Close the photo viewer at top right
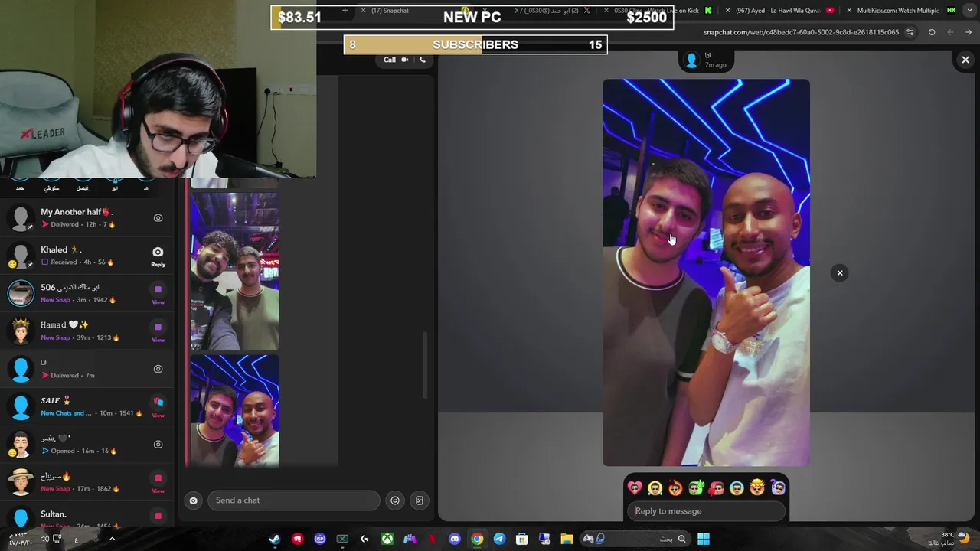 [x=965, y=60]
